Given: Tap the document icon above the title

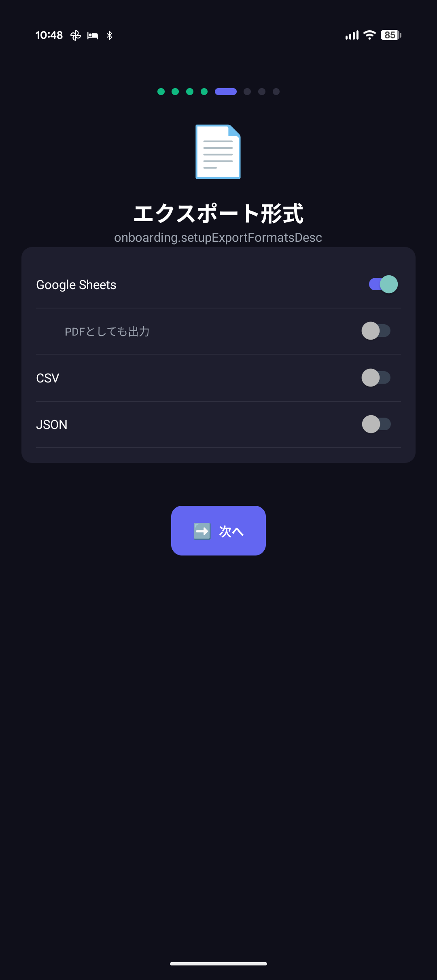Looking at the screenshot, I should tap(218, 152).
